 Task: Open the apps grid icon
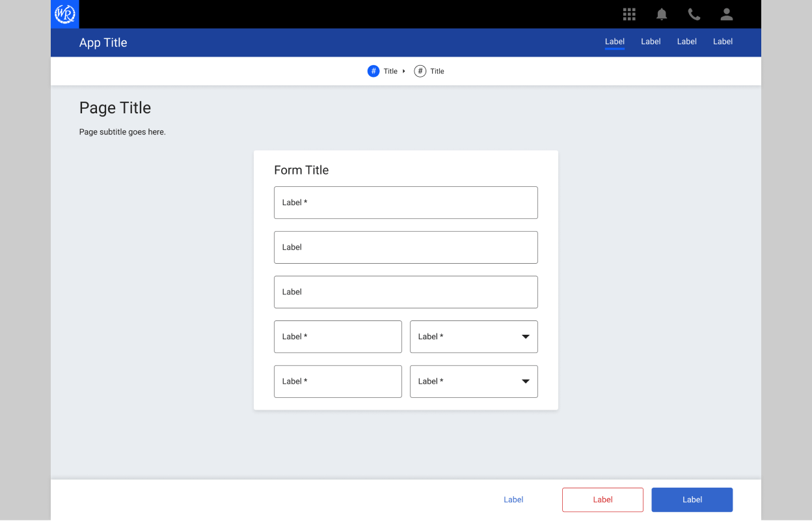pos(629,14)
